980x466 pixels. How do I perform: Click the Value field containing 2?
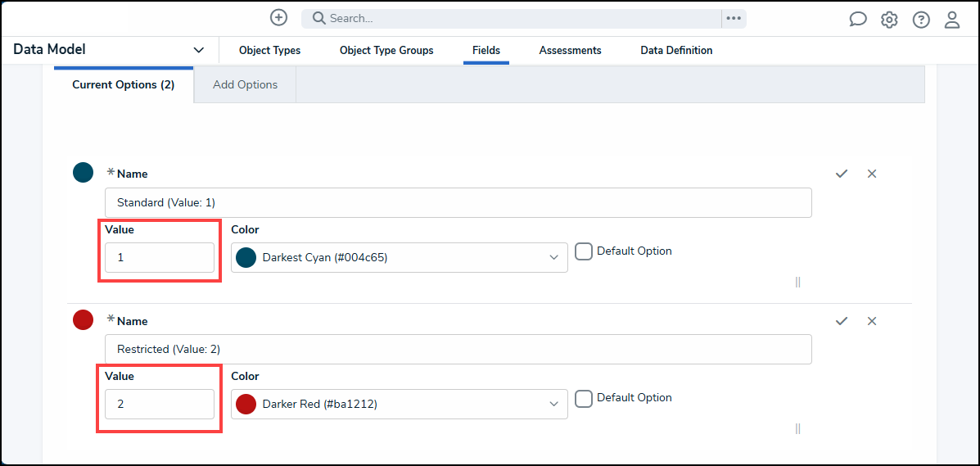pos(160,405)
